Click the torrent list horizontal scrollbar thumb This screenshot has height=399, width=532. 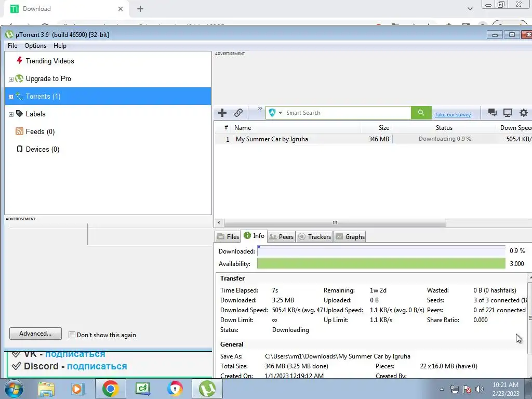(x=335, y=222)
